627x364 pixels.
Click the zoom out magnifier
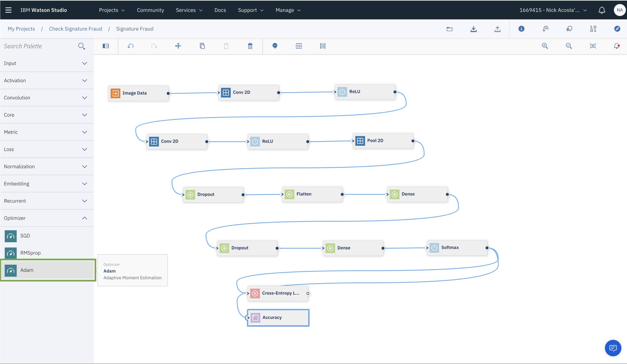tap(569, 46)
